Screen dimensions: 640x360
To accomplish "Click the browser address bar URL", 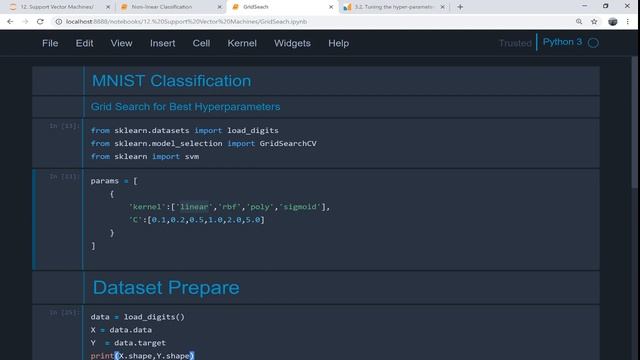I will [187, 22].
